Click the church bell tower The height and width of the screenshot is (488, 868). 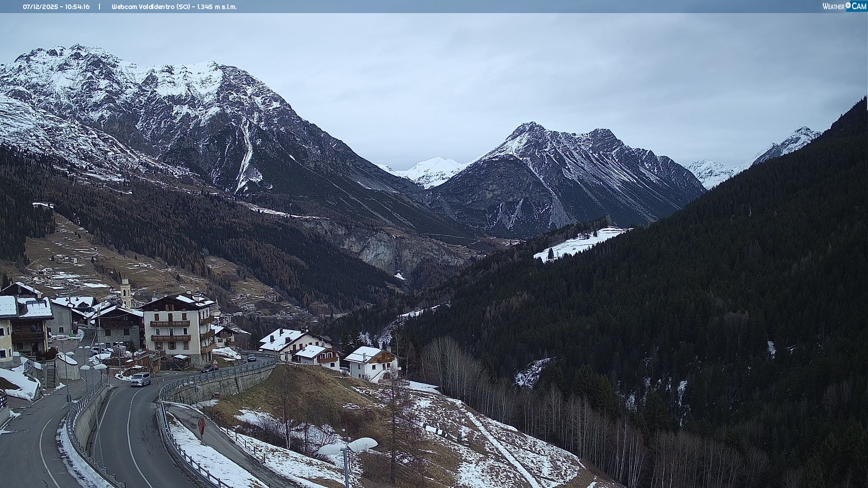coord(126,293)
